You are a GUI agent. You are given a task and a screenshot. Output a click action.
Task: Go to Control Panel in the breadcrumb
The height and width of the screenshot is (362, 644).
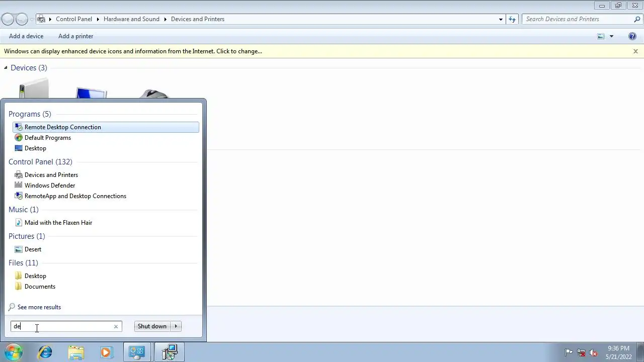(74, 19)
